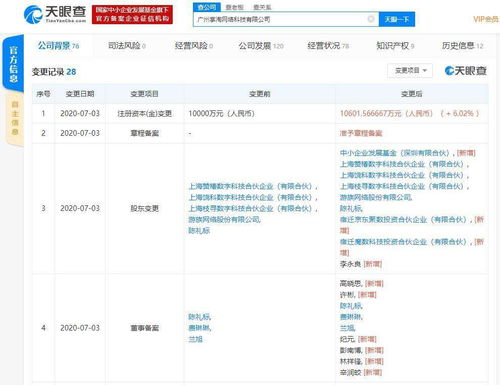Screen dimensions: 500x385
Task: Open the red official credit agency banner
Action: (132, 15)
